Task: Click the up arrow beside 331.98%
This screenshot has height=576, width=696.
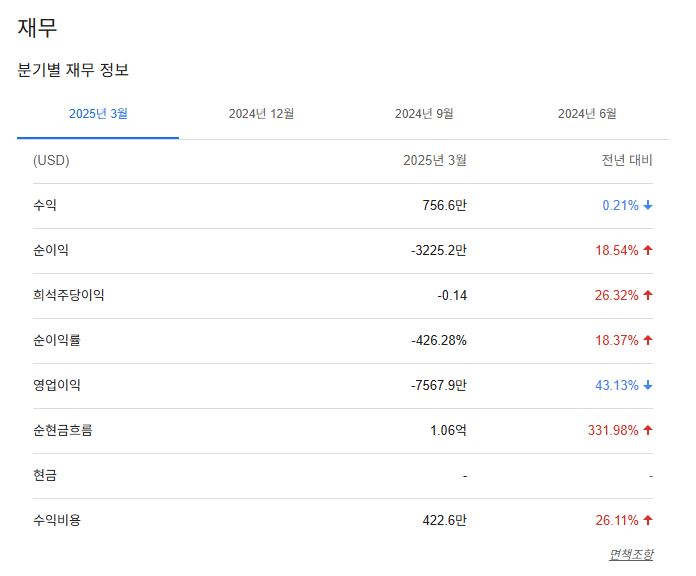Action: tap(648, 430)
